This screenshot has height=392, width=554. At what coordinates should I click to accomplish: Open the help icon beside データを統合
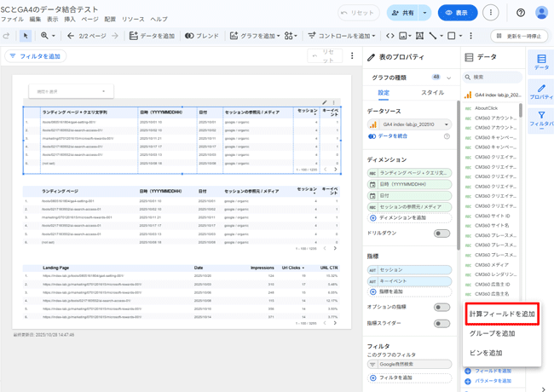click(447, 136)
